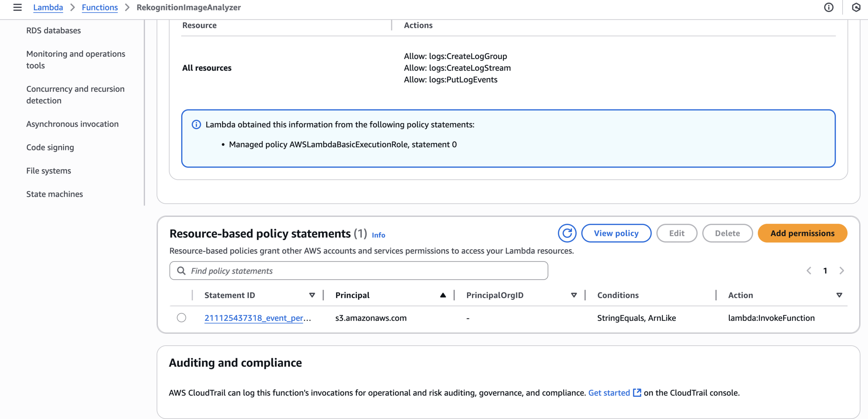The width and height of the screenshot is (868, 419).
Task: Go to next page of statements
Action: pyautogui.click(x=842, y=271)
